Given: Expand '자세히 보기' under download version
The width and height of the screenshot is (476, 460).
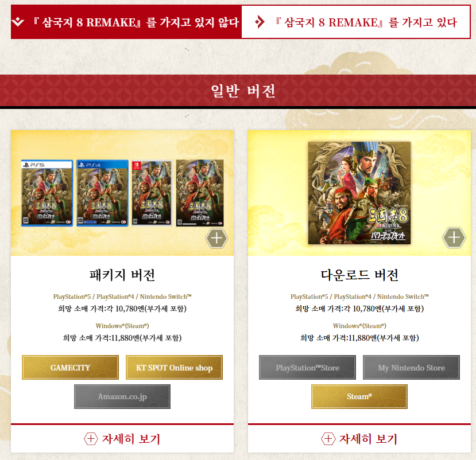Looking at the screenshot, I should [359, 439].
